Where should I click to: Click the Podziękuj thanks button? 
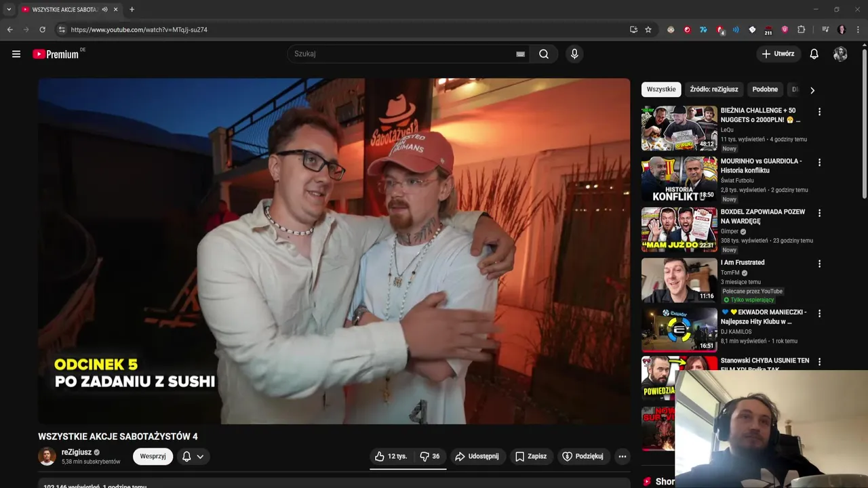(x=583, y=456)
